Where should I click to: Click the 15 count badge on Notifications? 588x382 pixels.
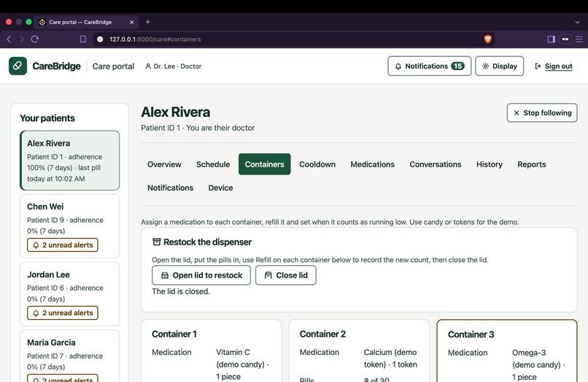457,66
